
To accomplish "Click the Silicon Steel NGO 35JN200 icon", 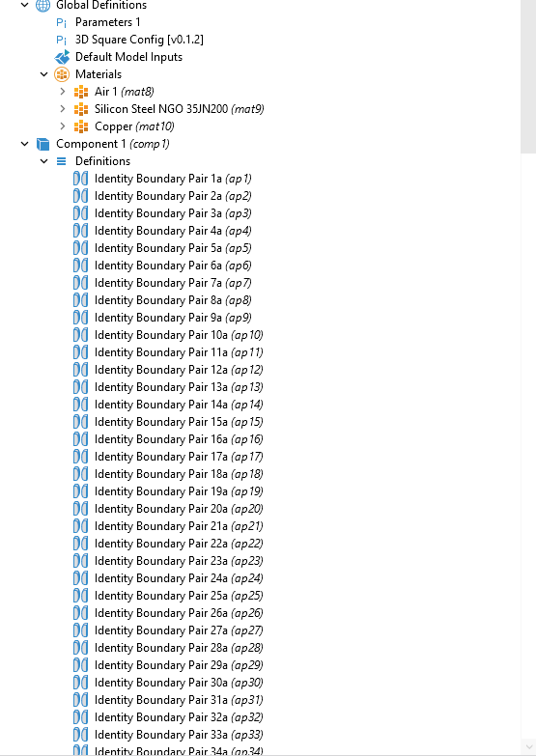I will click(80, 109).
